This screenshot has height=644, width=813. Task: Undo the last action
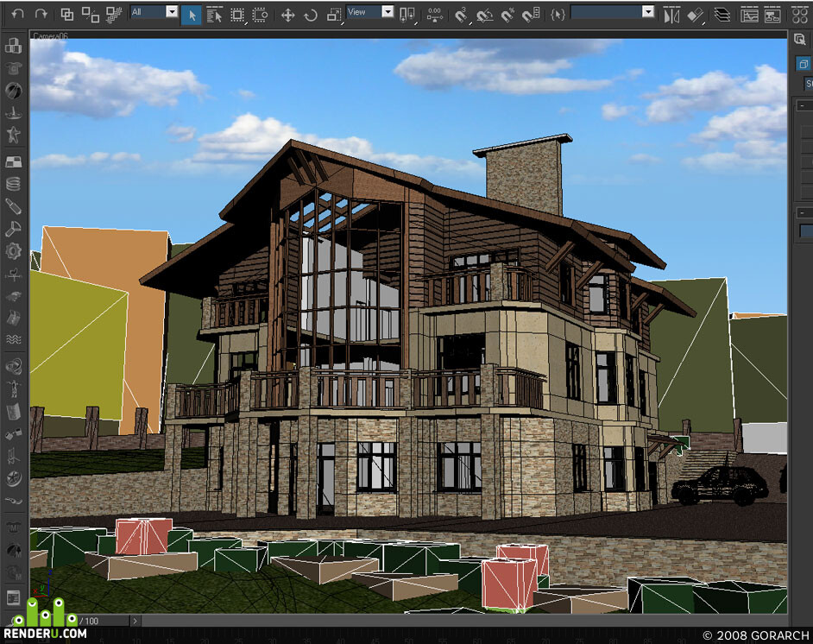point(17,14)
